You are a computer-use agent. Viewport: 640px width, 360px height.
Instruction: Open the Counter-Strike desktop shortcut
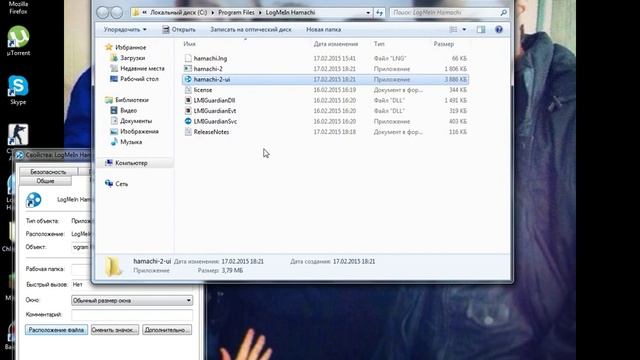(x=18, y=135)
